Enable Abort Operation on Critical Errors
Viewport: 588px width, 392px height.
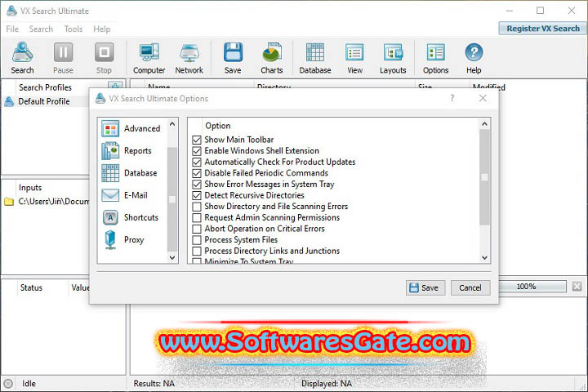(197, 229)
